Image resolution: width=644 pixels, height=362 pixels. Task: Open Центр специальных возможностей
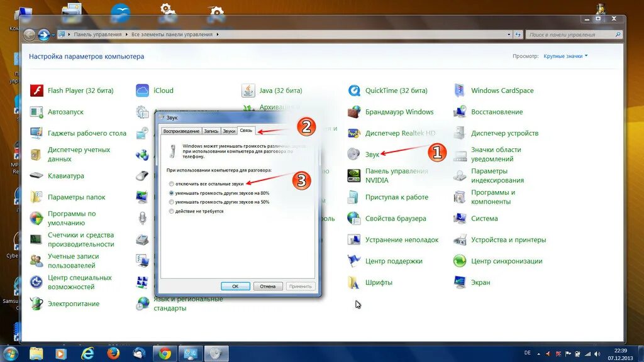71,282
